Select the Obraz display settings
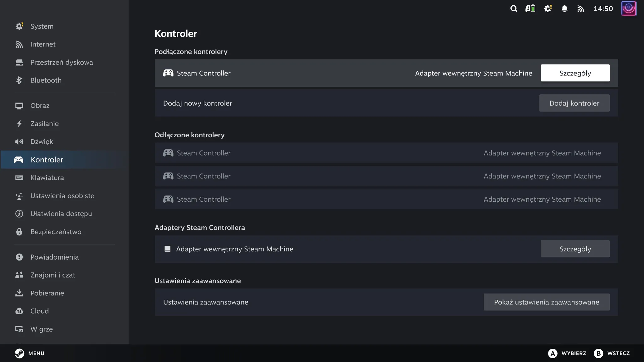The height and width of the screenshot is (362, 644). (64, 106)
